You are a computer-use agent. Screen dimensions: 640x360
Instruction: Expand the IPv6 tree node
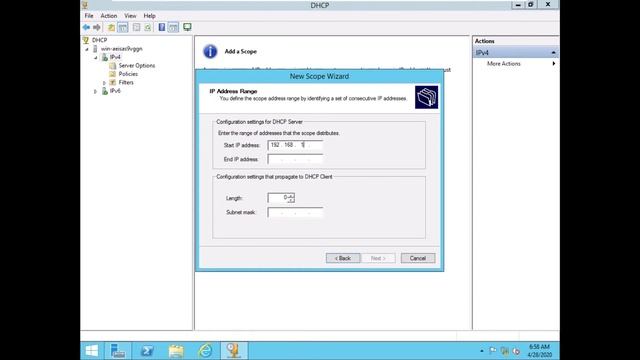pos(96,91)
